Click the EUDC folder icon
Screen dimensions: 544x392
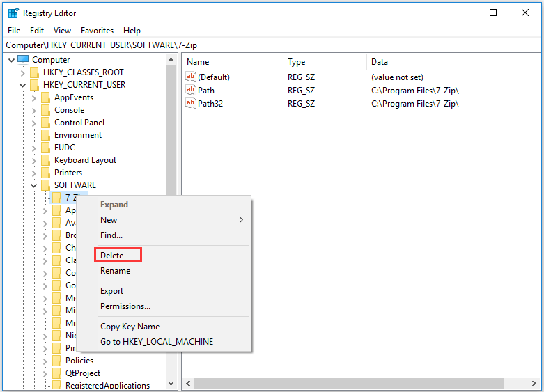[x=45, y=148]
